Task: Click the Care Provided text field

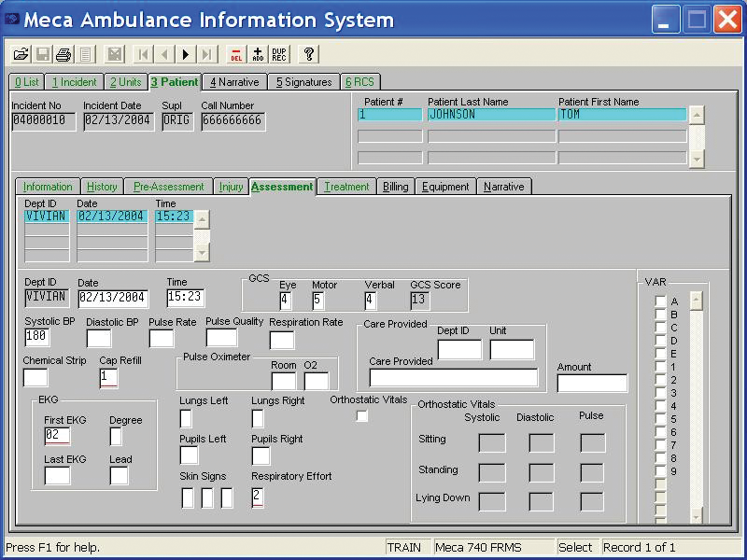Action: tap(454, 378)
